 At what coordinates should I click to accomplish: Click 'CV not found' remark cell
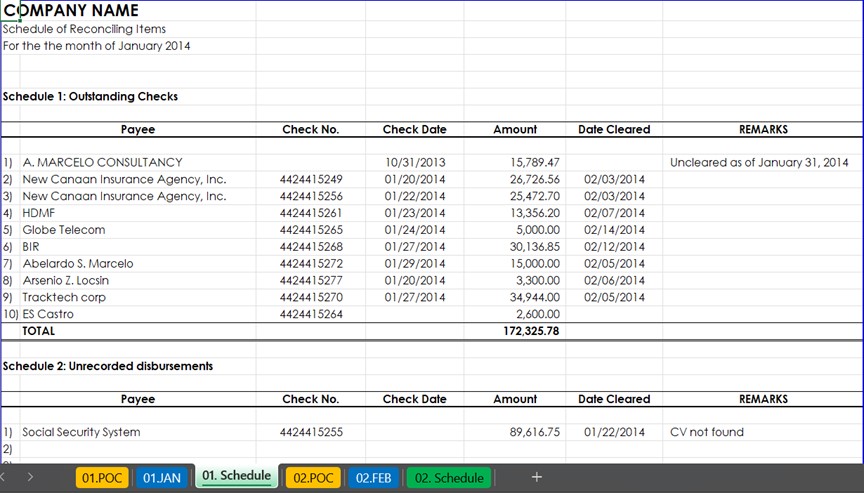pyautogui.click(x=707, y=432)
